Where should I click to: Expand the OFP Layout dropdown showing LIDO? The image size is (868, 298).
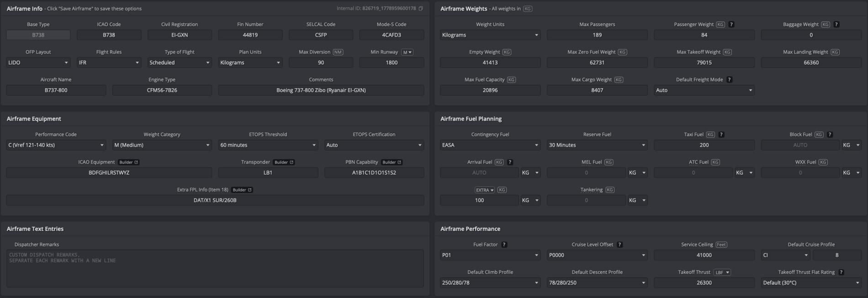coord(38,63)
